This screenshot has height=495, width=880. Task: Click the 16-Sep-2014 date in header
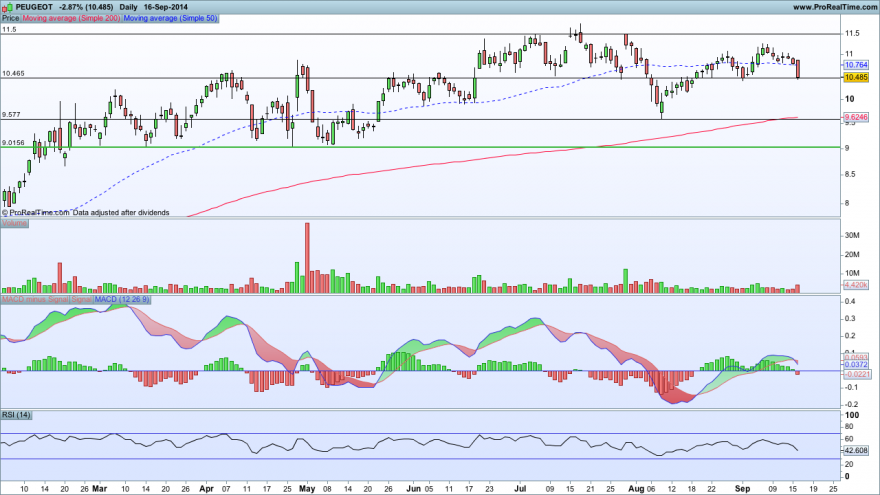pyautogui.click(x=166, y=7)
